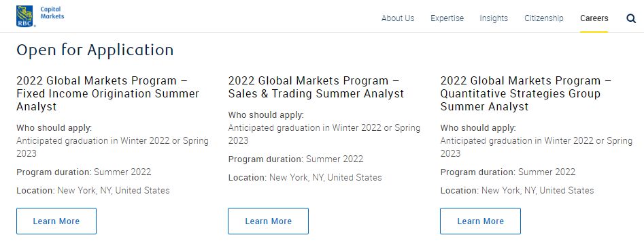Click the Open for Application heading
This screenshot has width=644, height=248.
[95, 50]
